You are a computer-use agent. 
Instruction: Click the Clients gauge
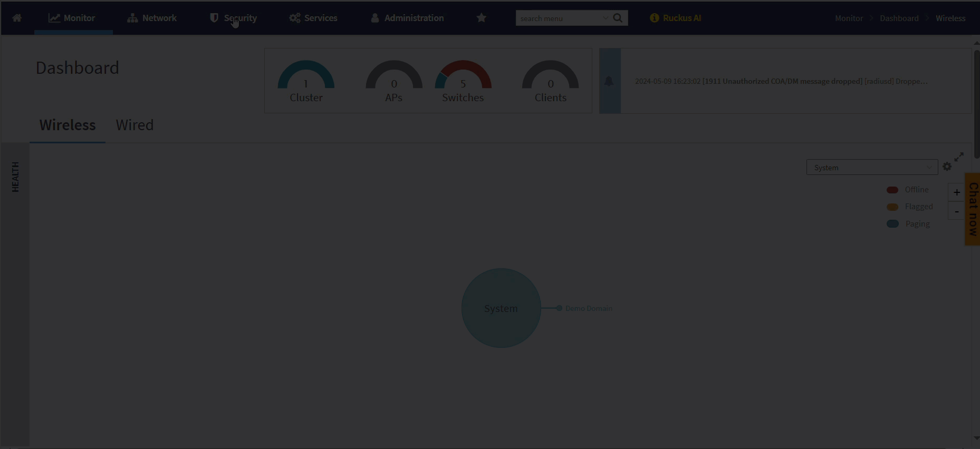tap(551, 82)
